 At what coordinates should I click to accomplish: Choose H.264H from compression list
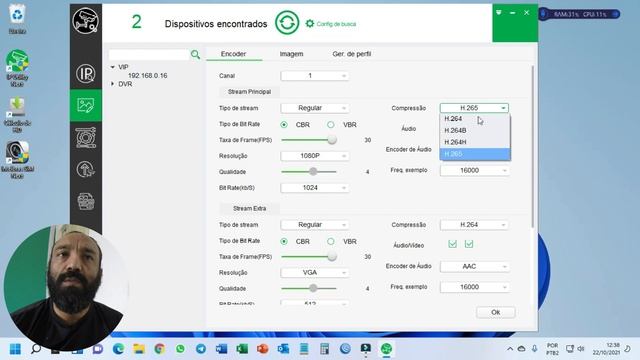click(x=475, y=142)
